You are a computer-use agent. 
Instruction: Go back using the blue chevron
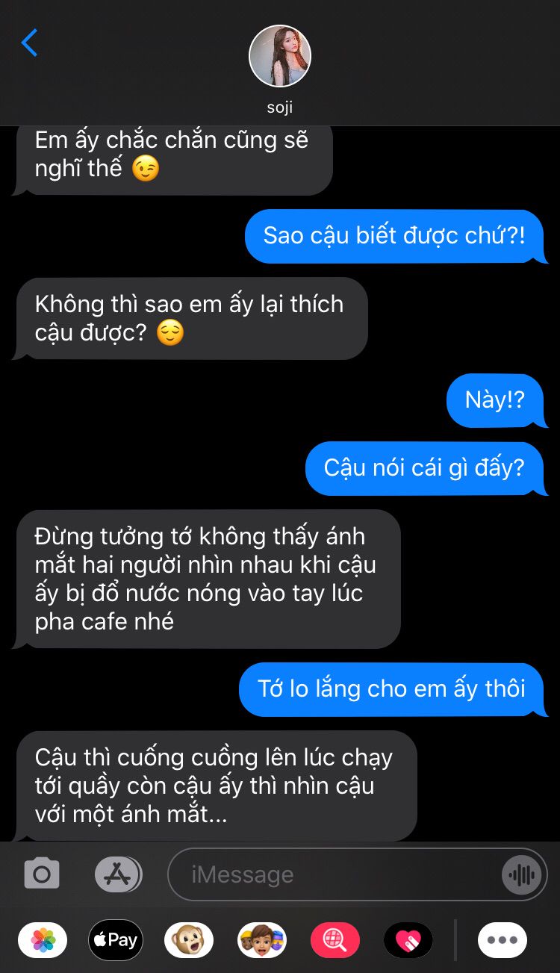tap(29, 43)
